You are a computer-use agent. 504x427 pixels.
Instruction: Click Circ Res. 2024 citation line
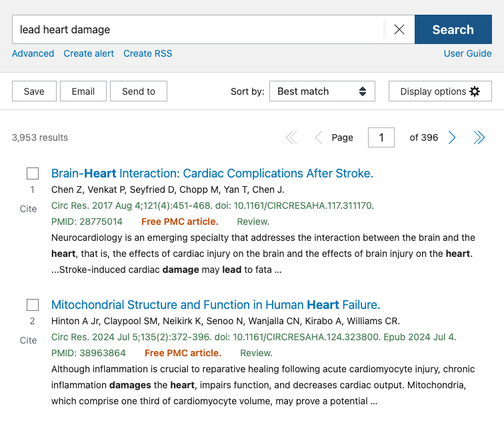(x=253, y=337)
